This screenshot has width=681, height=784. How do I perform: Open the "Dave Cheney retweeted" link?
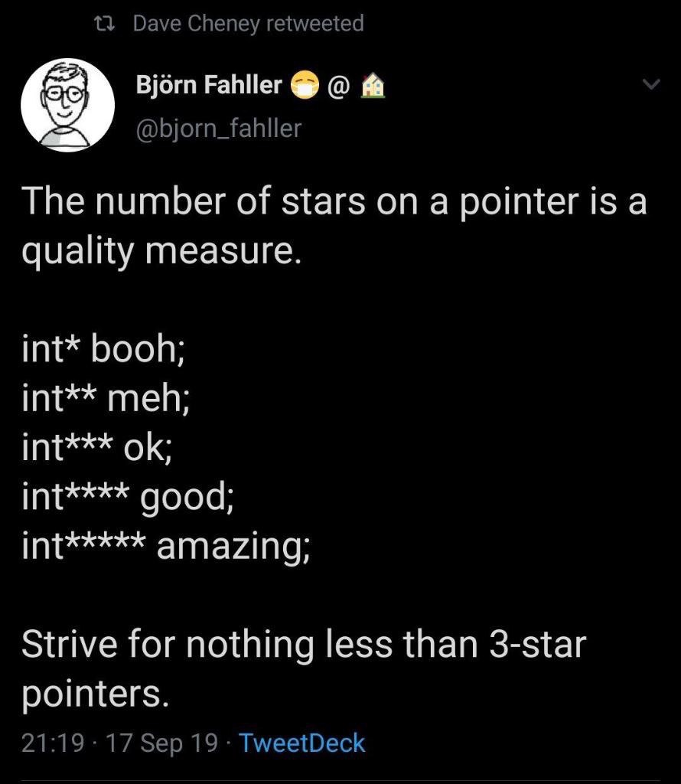pos(248,24)
